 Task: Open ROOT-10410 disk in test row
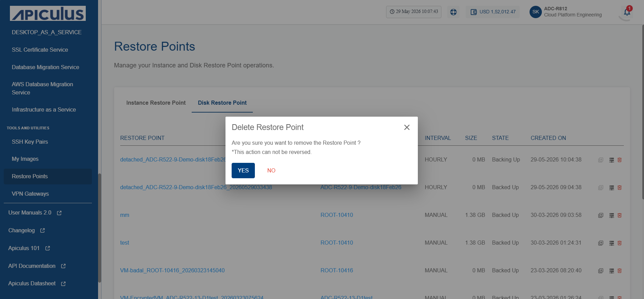click(x=337, y=243)
